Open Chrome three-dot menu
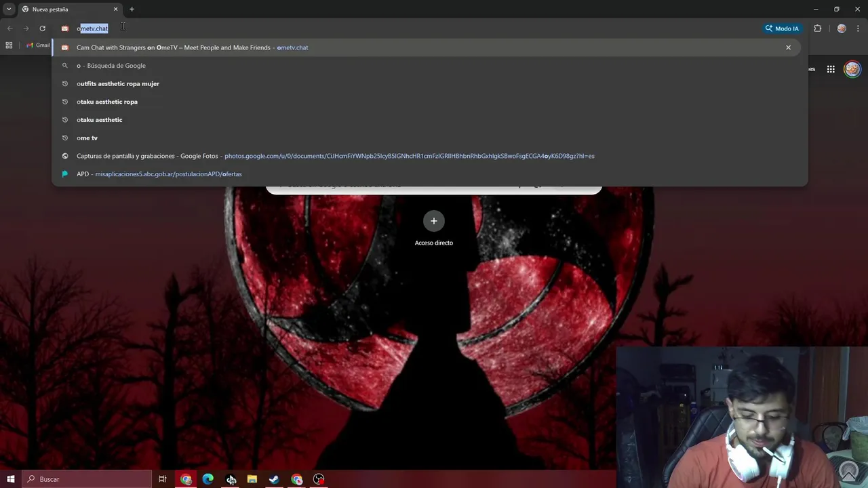This screenshot has width=868, height=488. click(859, 28)
